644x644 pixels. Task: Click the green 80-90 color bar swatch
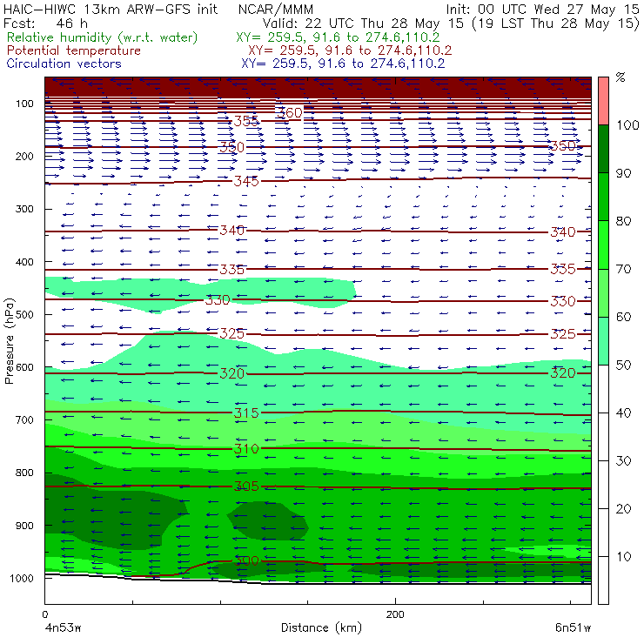(x=603, y=197)
